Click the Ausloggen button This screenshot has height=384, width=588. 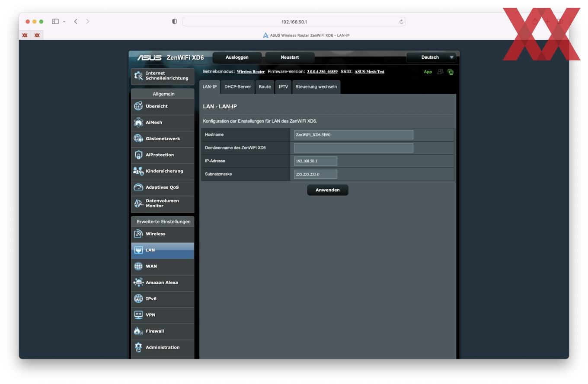237,57
